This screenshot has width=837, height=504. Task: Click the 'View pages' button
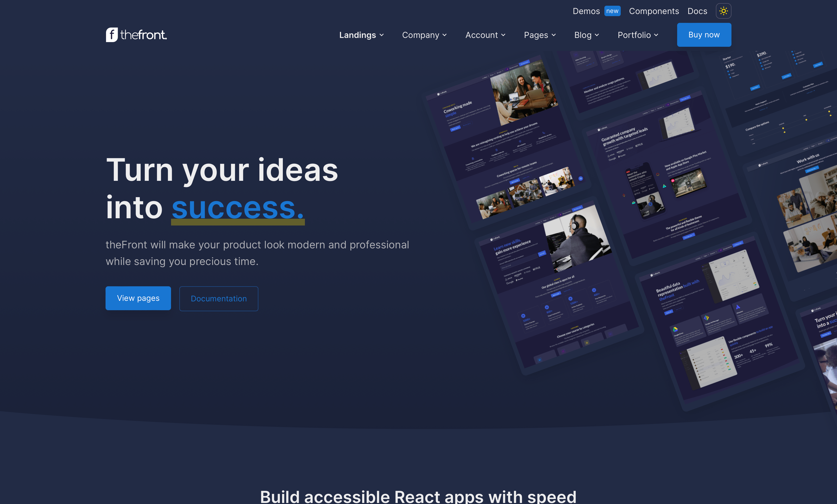(x=138, y=298)
